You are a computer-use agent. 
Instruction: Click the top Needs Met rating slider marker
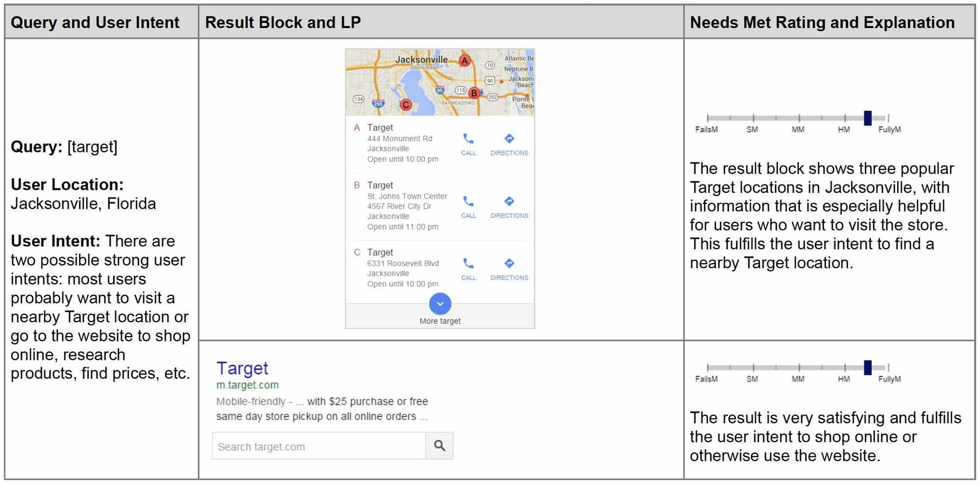(867, 118)
